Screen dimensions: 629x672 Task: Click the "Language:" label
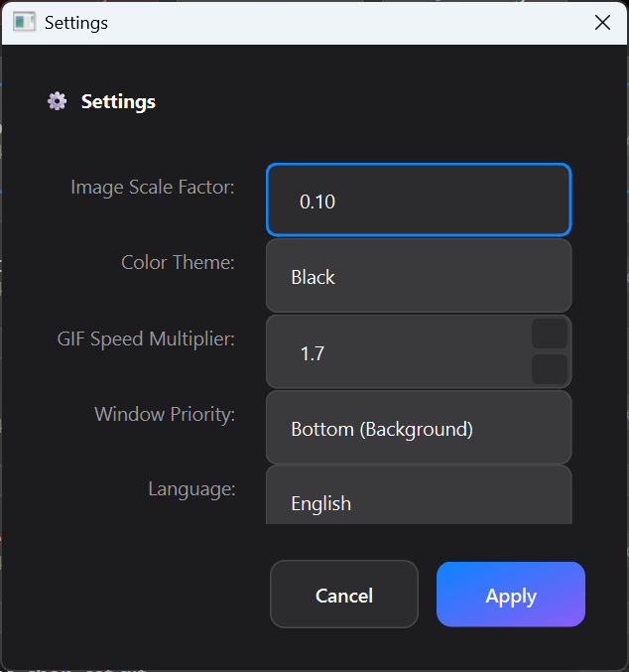[x=191, y=488]
